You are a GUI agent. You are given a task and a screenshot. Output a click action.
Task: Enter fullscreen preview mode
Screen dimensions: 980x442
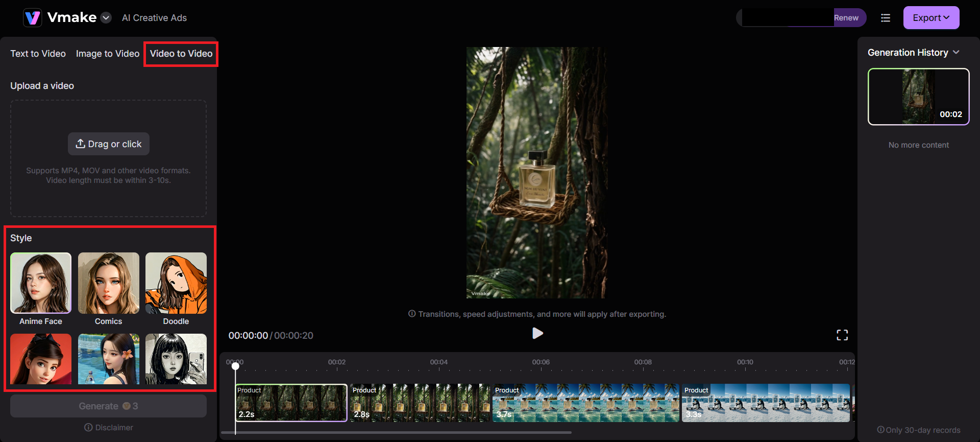coord(842,335)
